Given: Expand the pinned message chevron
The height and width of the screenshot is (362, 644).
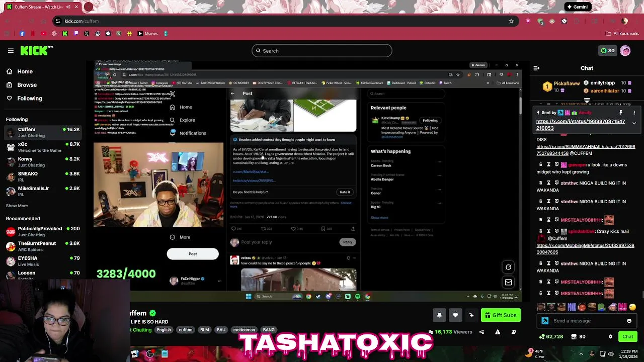Looking at the screenshot, I should (634, 123).
